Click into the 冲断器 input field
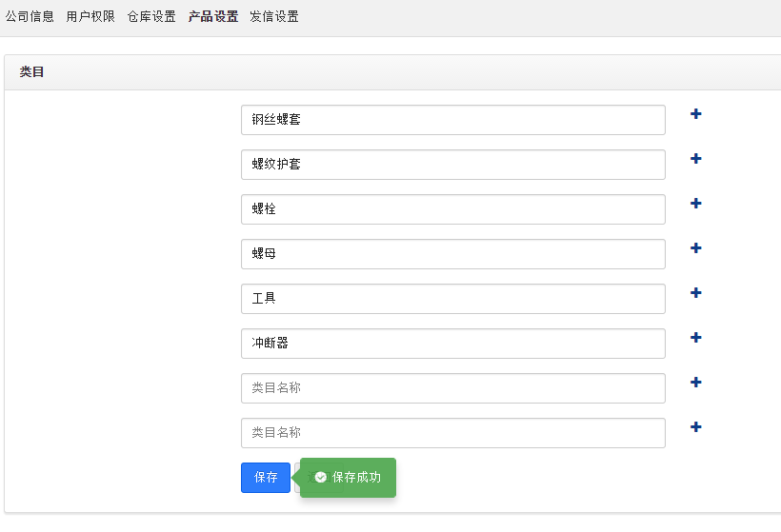This screenshot has width=781, height=532. (453, 344)
